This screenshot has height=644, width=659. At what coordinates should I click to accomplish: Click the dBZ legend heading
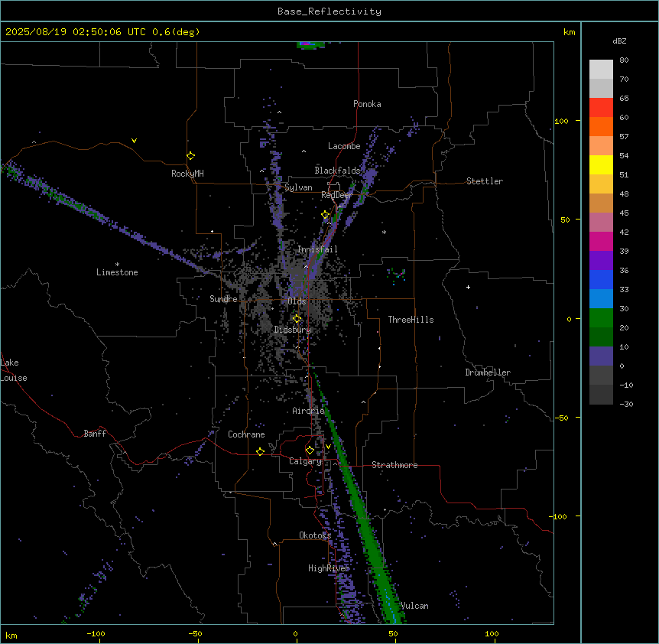coord(619,41)
